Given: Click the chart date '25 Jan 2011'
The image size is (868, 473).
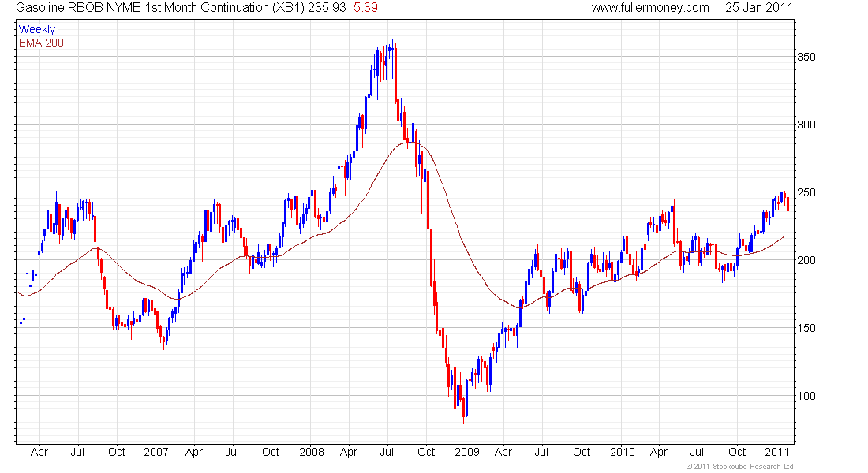Looking at the screenshot, I should coord(759,8).
